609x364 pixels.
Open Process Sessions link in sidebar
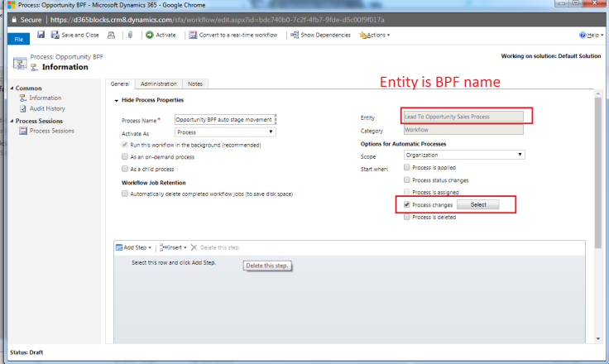(x=51, y=131)
